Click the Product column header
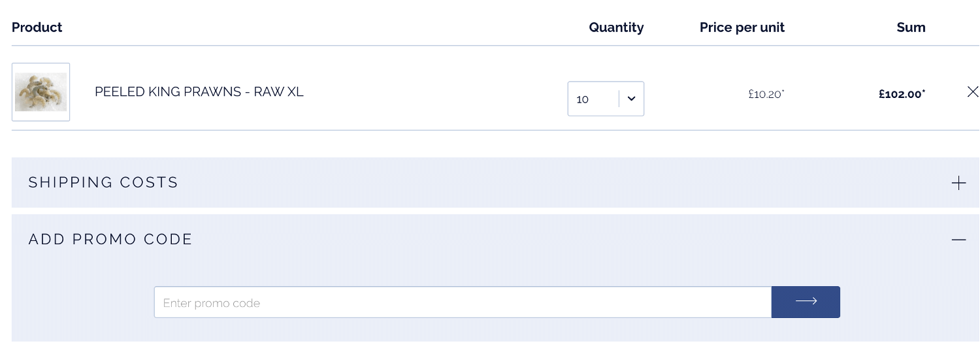980x354 pixels. tap(37, 27)
